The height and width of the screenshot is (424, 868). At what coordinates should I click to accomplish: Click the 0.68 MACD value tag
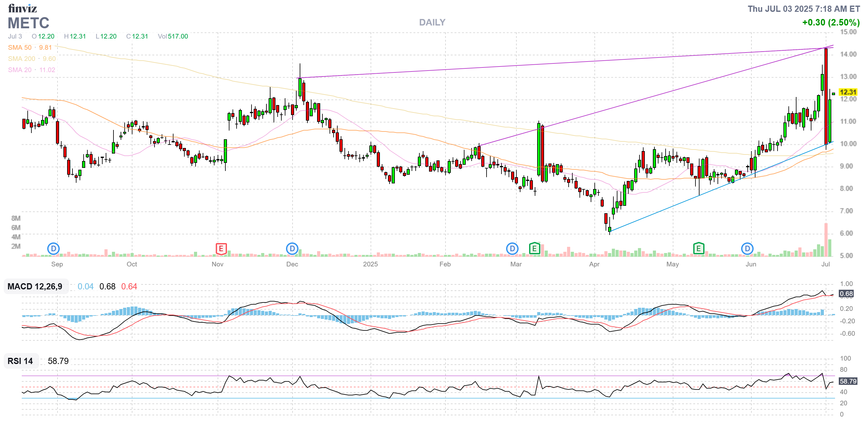[846, 293]
